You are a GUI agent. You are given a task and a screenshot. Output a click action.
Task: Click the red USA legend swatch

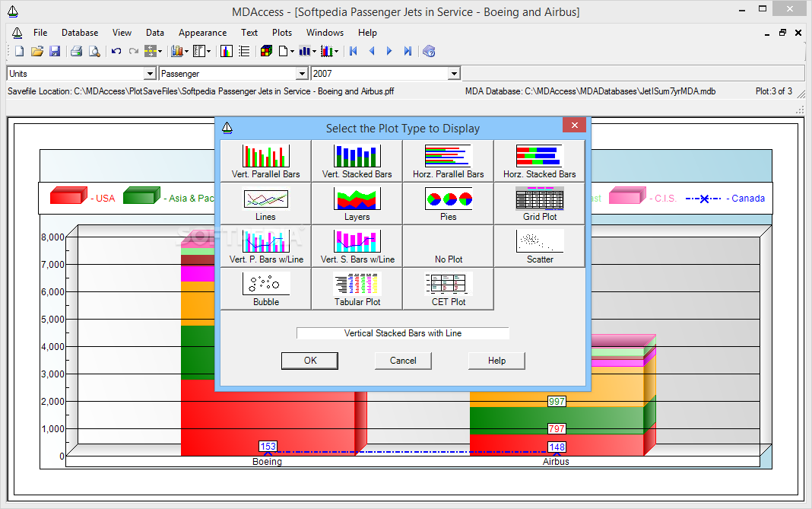[x=69, y=196]
